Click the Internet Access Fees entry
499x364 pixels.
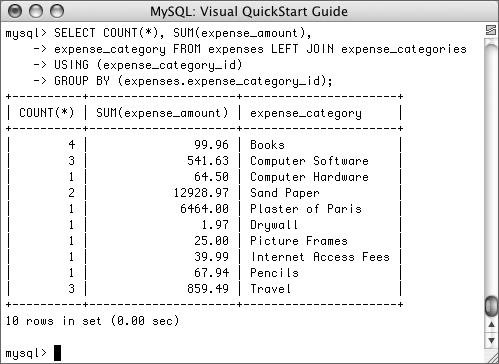(320, 257)
